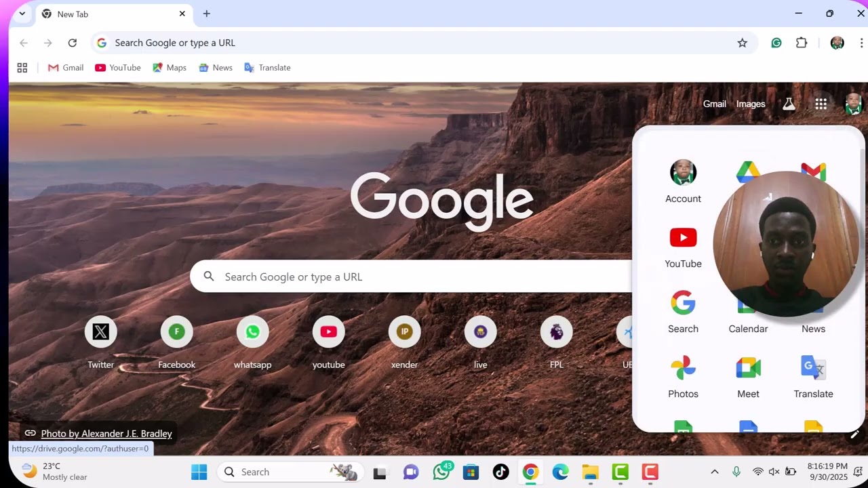Image resolution: width=868 pixels, height=488 pixels.
Task: Open Search Labs flask icon
Action: pyautogui.click(x=789, y=104)
